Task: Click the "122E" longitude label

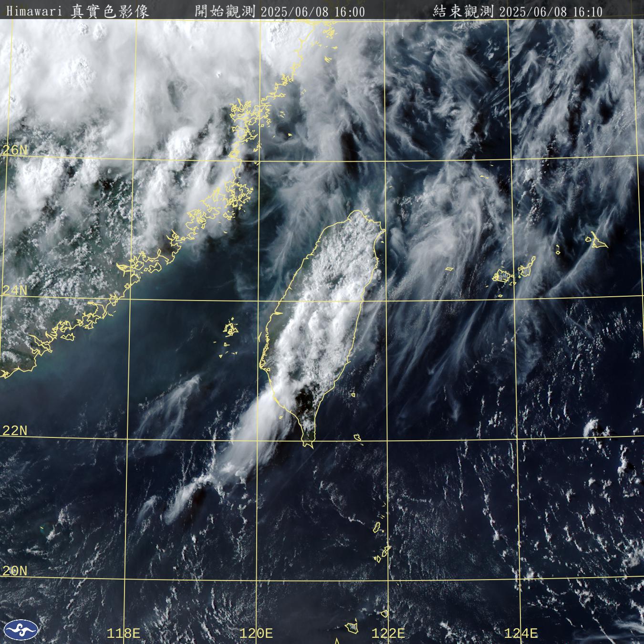Action: coord(388,634)
